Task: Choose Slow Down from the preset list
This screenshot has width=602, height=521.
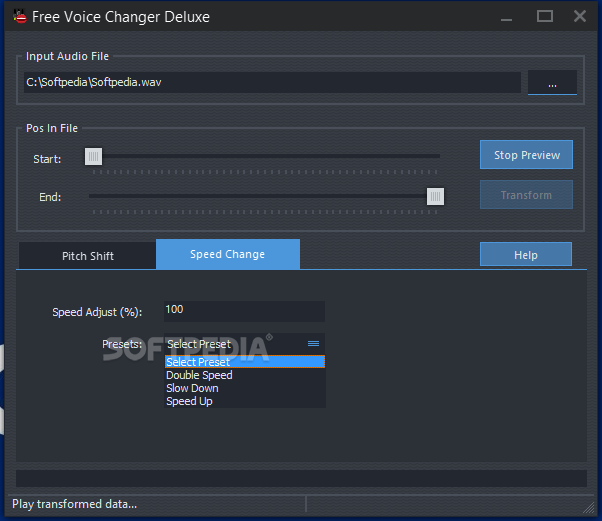Action: pos(245,388)
